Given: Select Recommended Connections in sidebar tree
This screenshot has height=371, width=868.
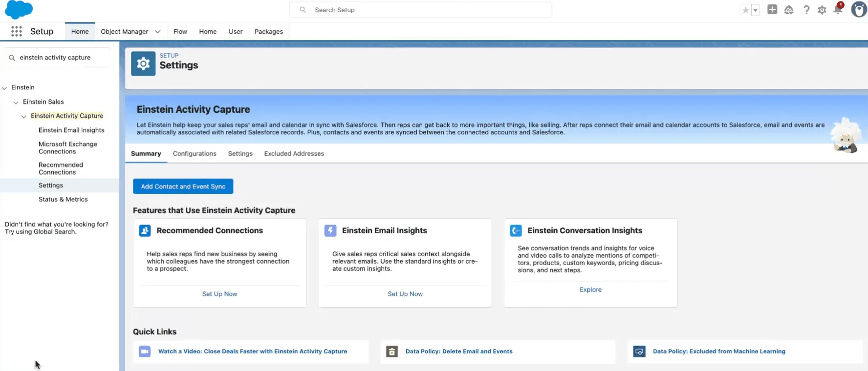Looking at the screenshot, I should pyautogui.click(x=61, y=168).
